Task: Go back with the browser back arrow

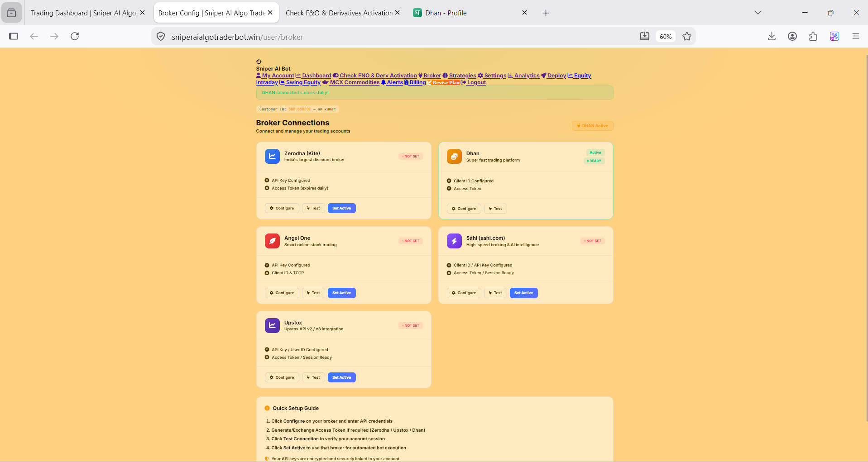Action: (34, 36)
